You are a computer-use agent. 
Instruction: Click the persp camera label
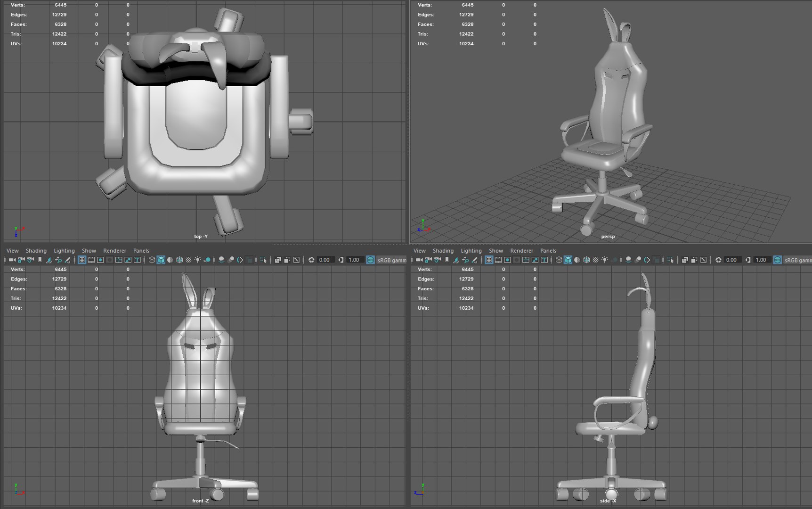(x=608, y=237)
